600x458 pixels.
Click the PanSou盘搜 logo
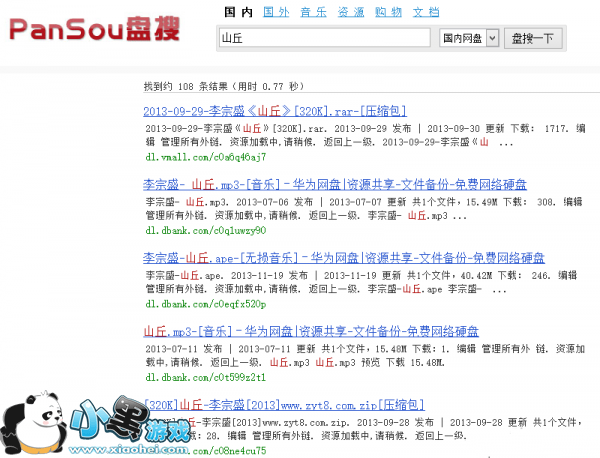pos(95,29)
